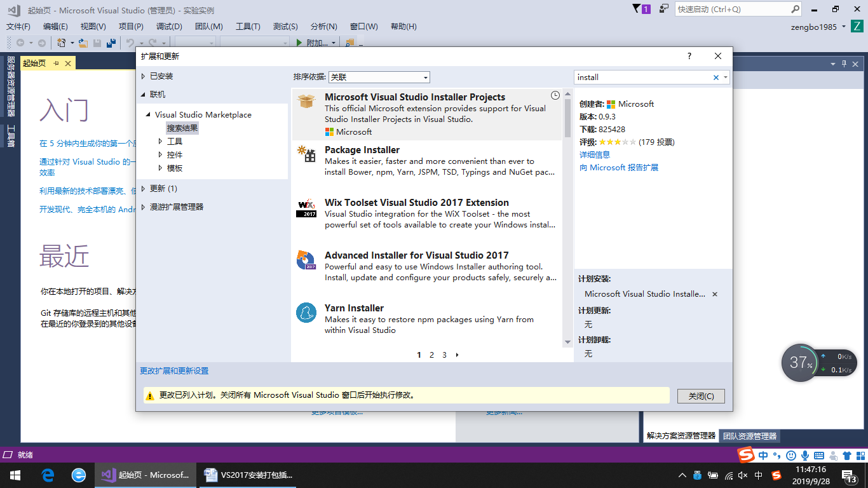
Task: Click the navigate backward toolbar arrow
Action: 20,43
